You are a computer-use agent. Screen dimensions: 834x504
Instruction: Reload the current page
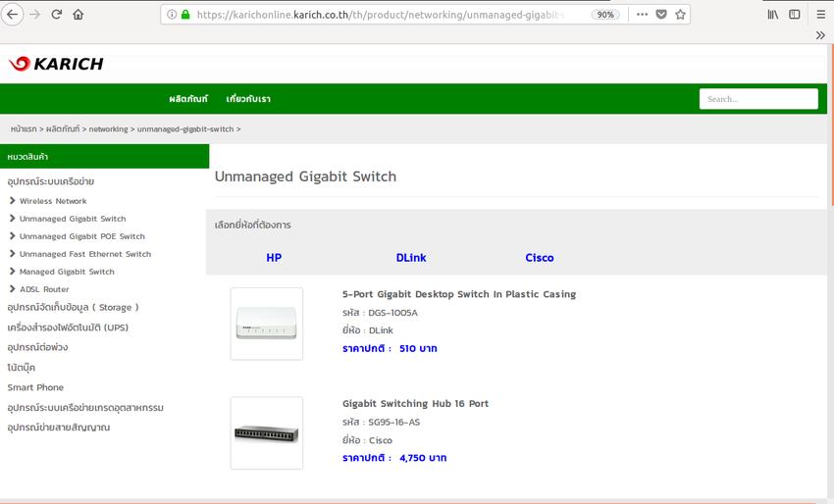56,15
